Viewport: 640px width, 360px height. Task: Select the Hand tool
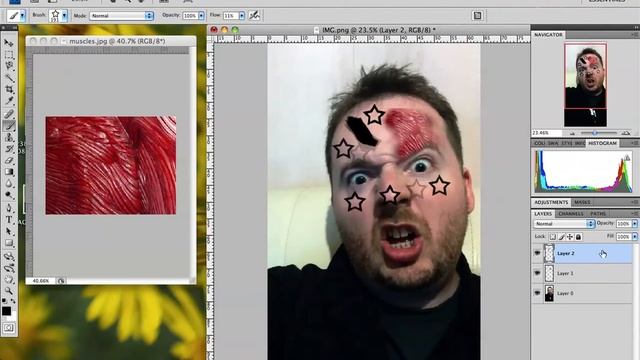click(x=9, y=280)
